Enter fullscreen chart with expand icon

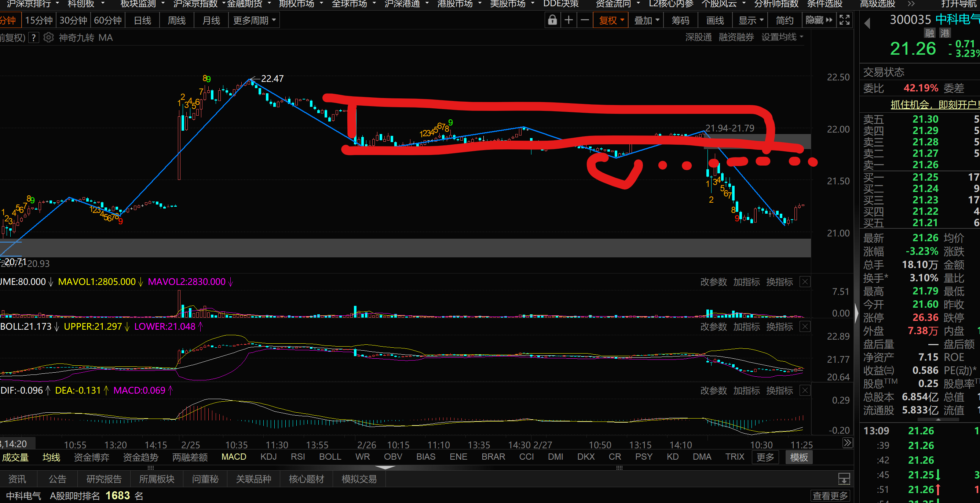845,20
